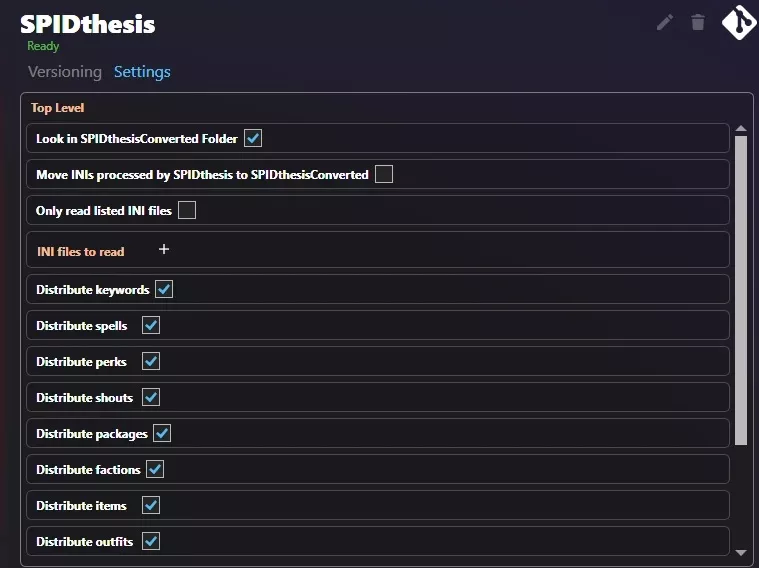
Task: Disable Distribute spells option
Action: coord(151,325)
